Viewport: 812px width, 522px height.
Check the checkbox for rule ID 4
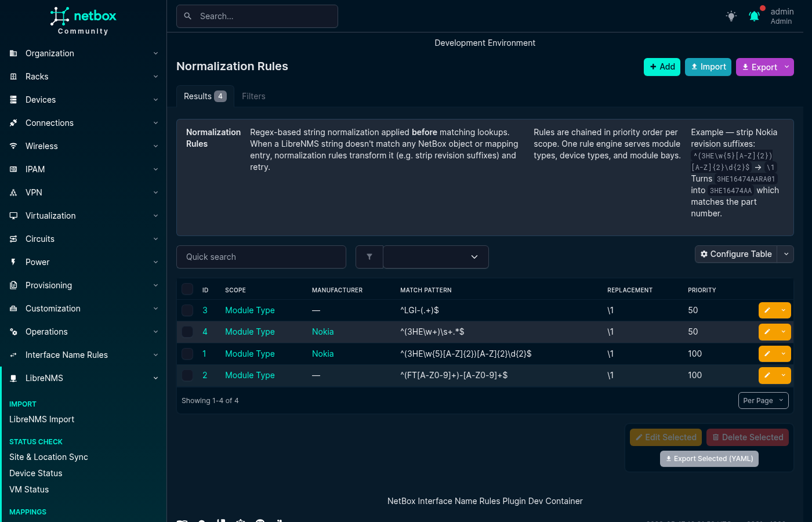[x=187, y=332]
